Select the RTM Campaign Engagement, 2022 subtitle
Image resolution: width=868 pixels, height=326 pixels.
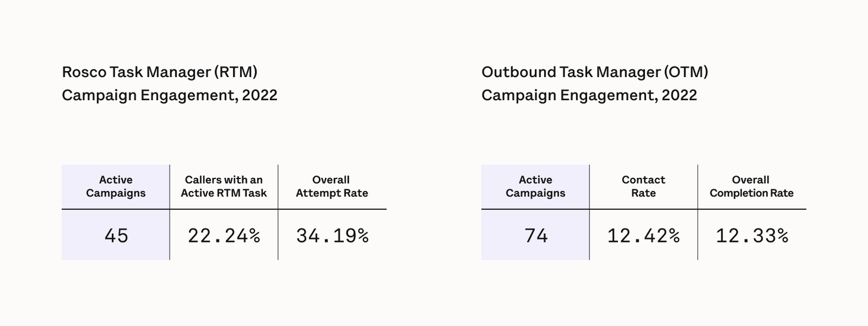(x=170, y=95)
